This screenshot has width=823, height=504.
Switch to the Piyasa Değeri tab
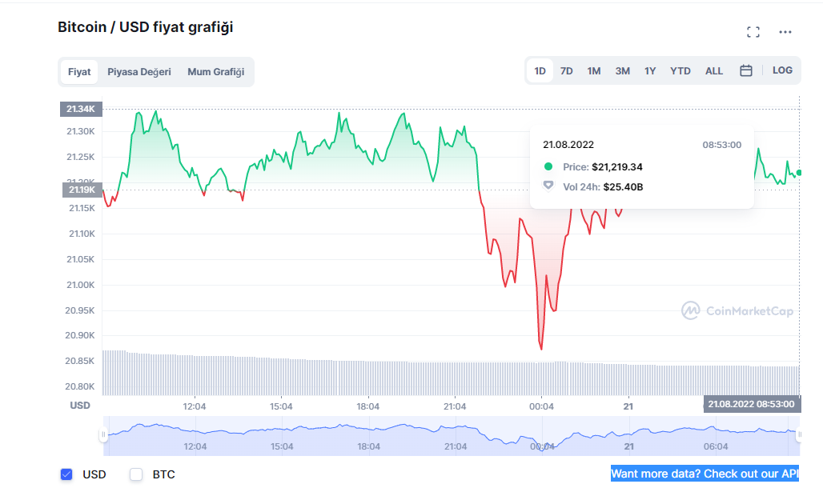139,72
